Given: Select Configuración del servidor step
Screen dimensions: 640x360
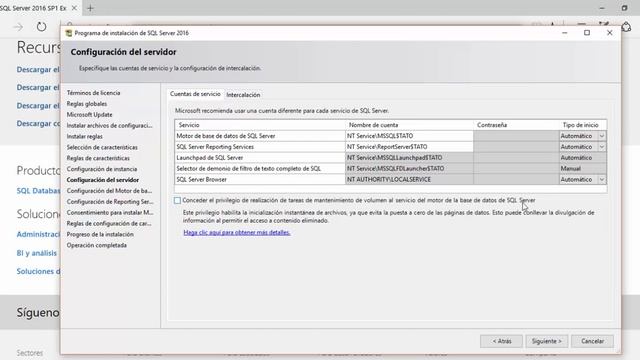Looking at the screenshot, I should [103, 180].
